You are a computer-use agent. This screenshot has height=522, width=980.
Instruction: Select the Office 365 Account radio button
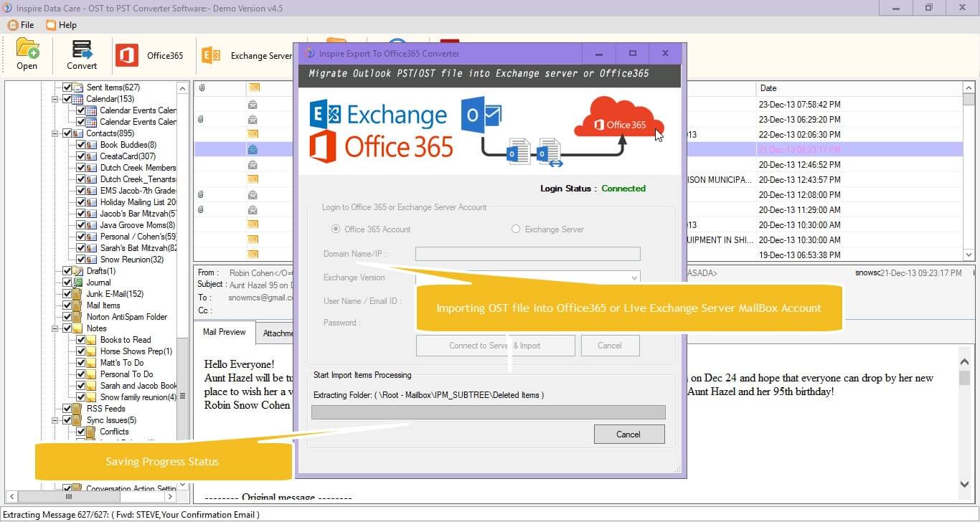coord(335,229)
